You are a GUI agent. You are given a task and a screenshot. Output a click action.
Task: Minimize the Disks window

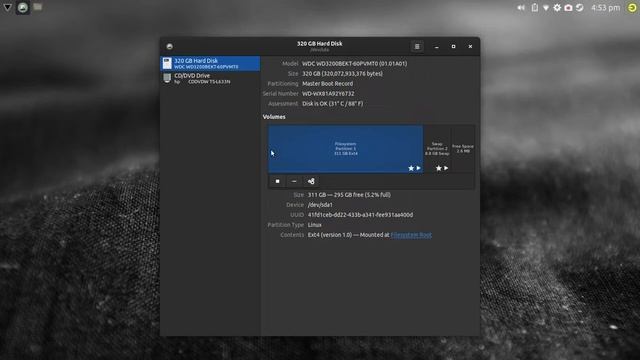click(436, 47)
